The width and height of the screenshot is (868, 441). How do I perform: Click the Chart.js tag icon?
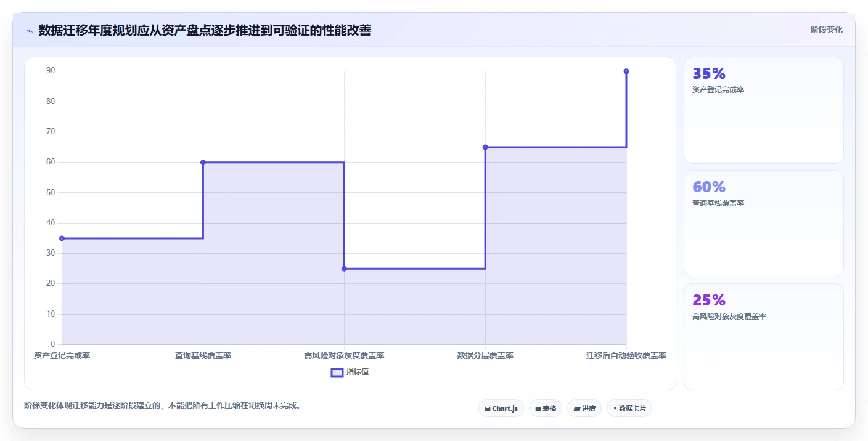488,408
